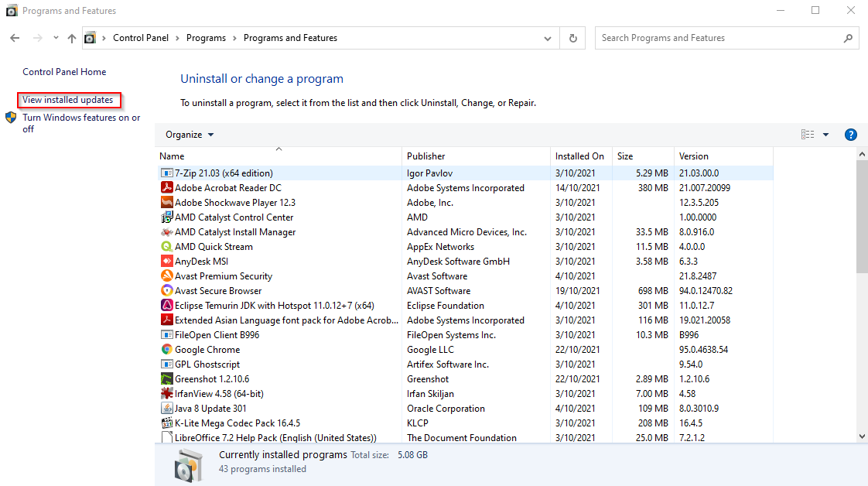
Task: Expand the chevron after Control Panel breadcrumb
Action: click(177, 38)
